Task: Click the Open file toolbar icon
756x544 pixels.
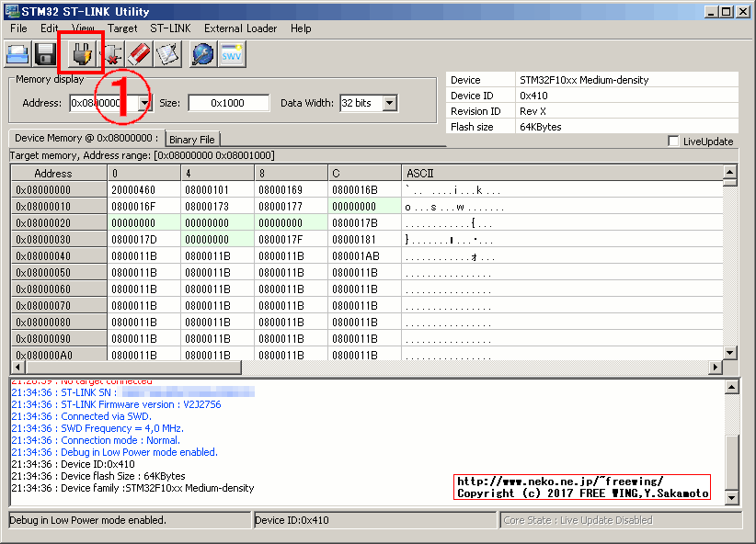Action: [17, 53]
